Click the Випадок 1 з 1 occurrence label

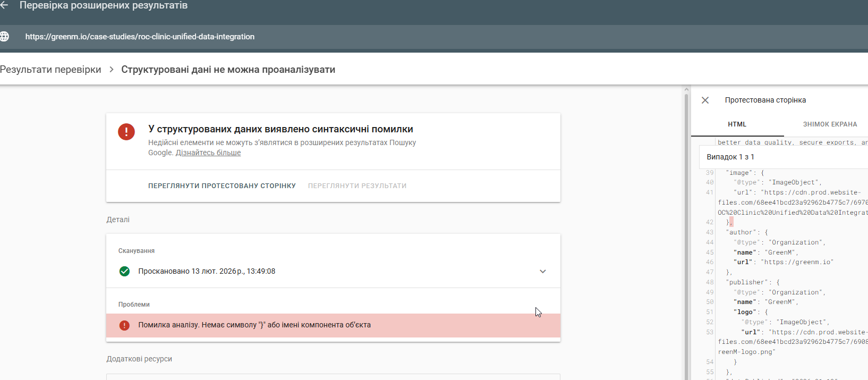[730, 157]
